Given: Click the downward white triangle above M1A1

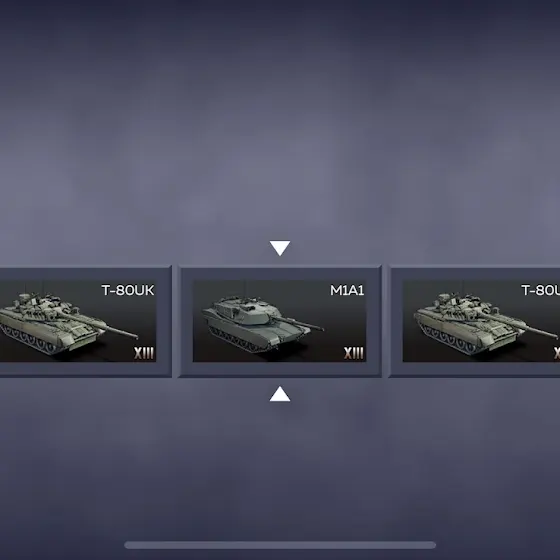Looking at the screenshot, I should 280,248.
